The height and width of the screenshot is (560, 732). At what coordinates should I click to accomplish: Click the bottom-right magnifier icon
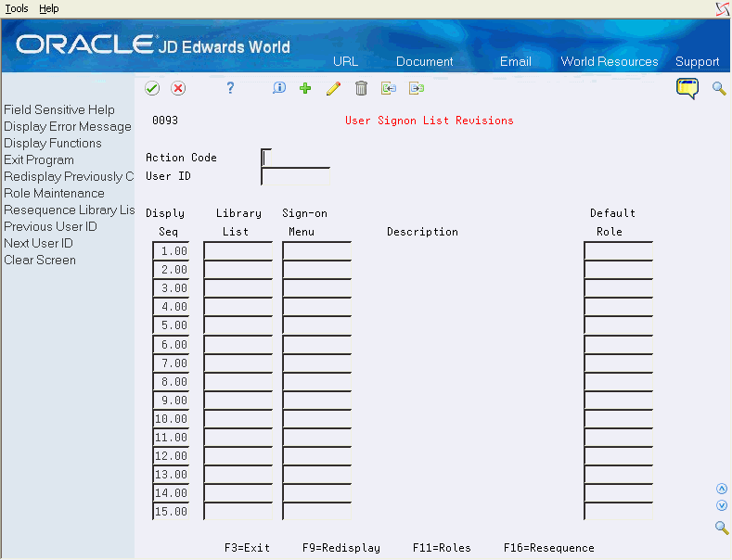pos(722,528)
